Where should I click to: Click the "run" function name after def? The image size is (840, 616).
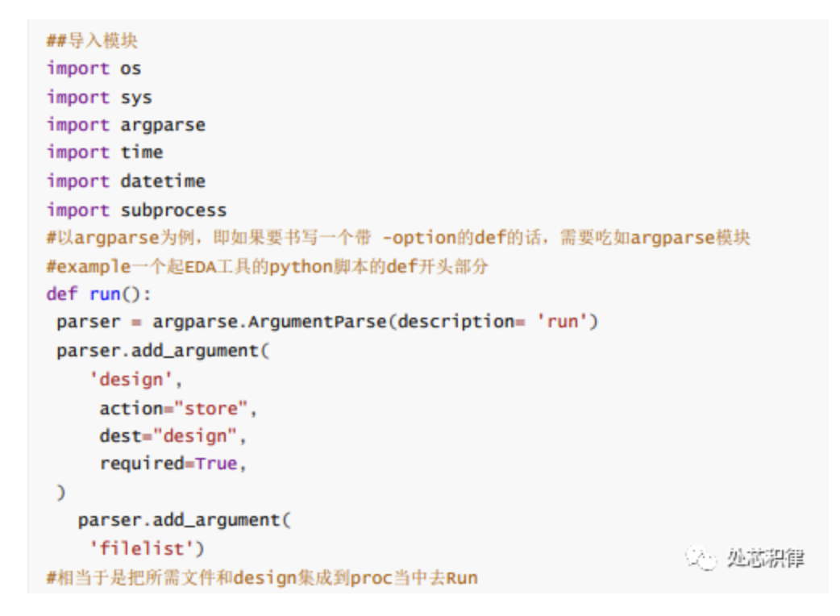click(x=104, y=293)
